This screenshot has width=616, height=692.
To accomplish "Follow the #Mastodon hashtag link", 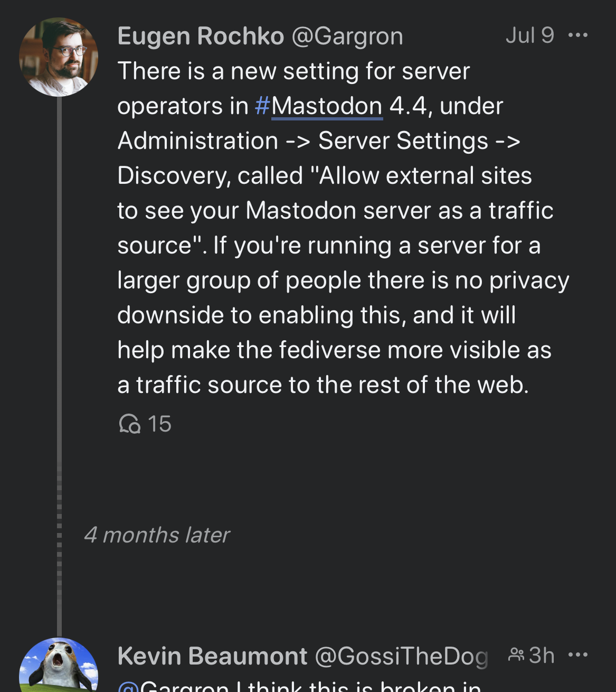I will pos(318,106).
